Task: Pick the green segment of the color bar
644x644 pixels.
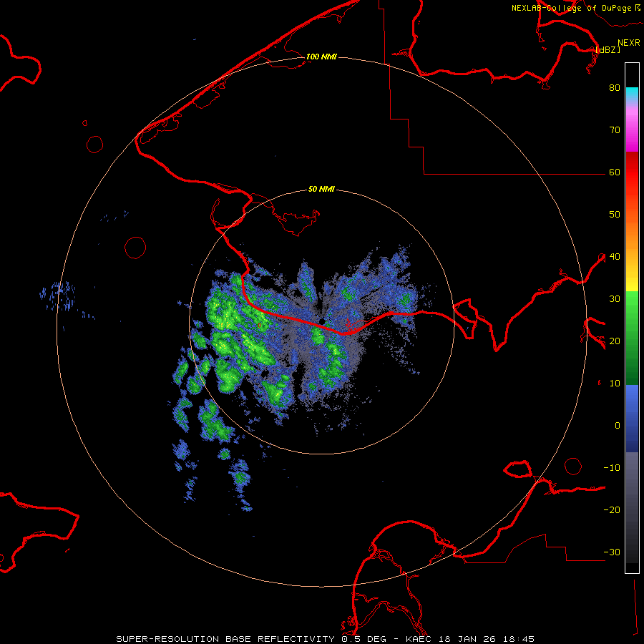Action: point(632,338)
